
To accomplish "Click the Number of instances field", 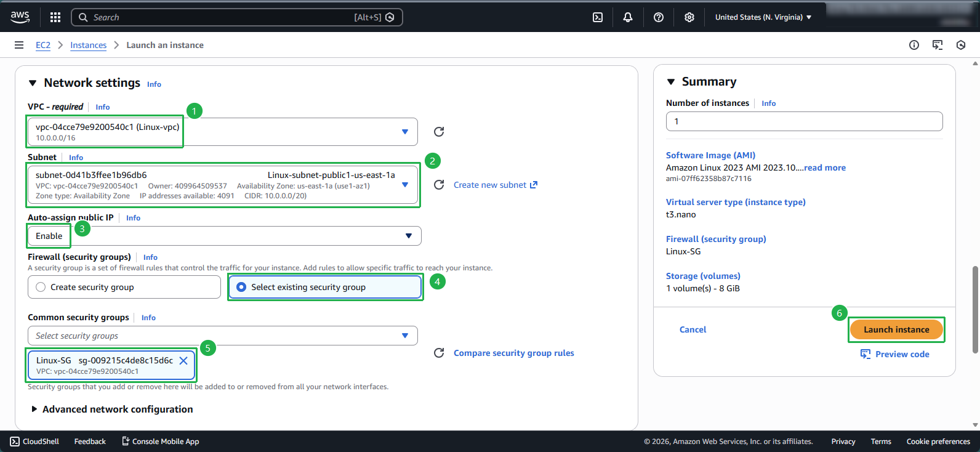I will pyautogui.click(x=804, y=121).
